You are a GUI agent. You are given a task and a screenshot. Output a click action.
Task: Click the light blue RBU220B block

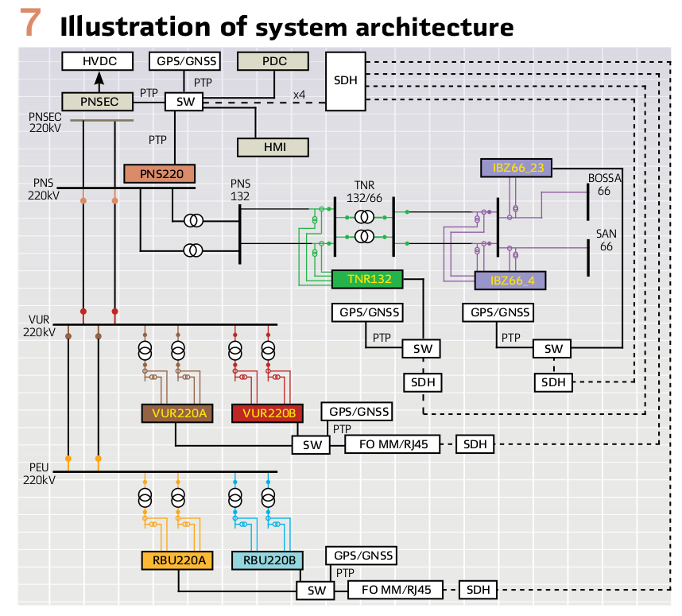point(267,560)
